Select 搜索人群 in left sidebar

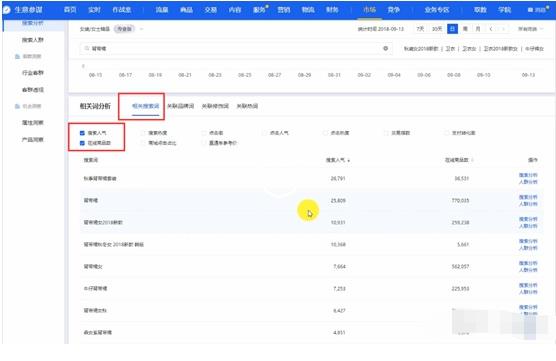pos(33,40)
